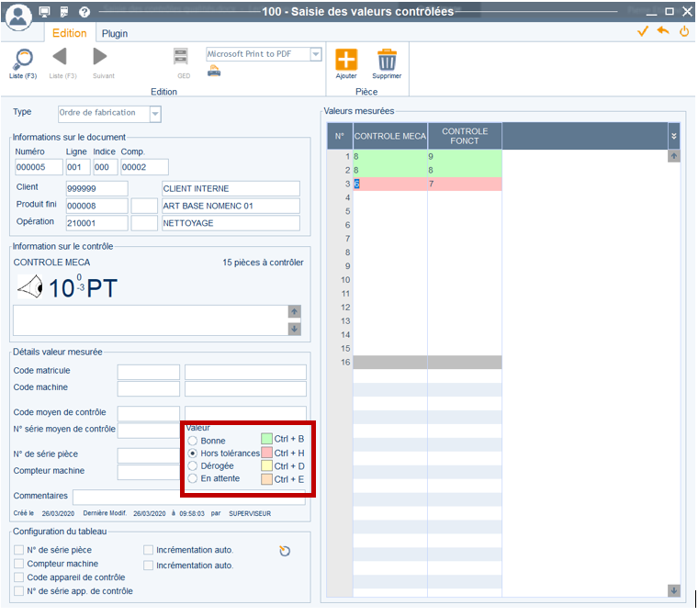Click the printer icon under printer list

[214, 71]
